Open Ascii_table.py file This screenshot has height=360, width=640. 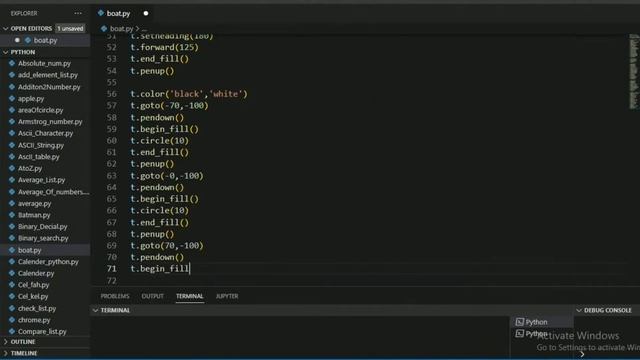coord(39,157)
